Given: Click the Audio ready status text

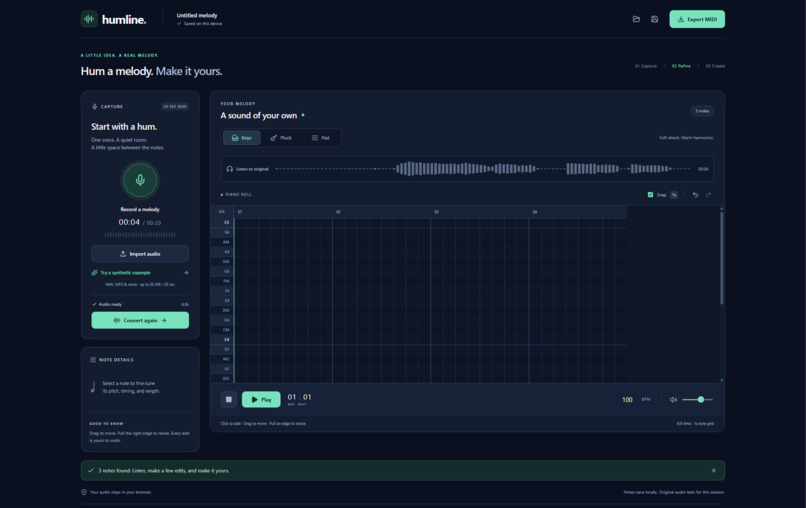Looking at the screenshot, I should point(110,304).
